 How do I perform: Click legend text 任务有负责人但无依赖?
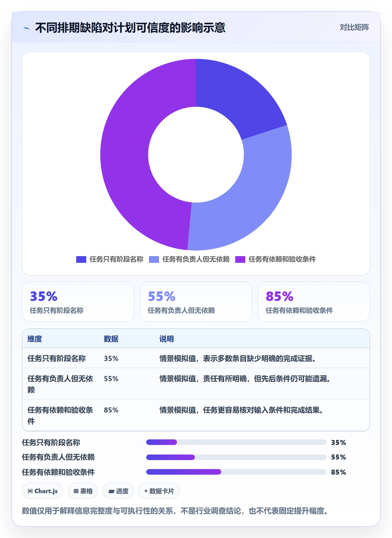point(196,259)
